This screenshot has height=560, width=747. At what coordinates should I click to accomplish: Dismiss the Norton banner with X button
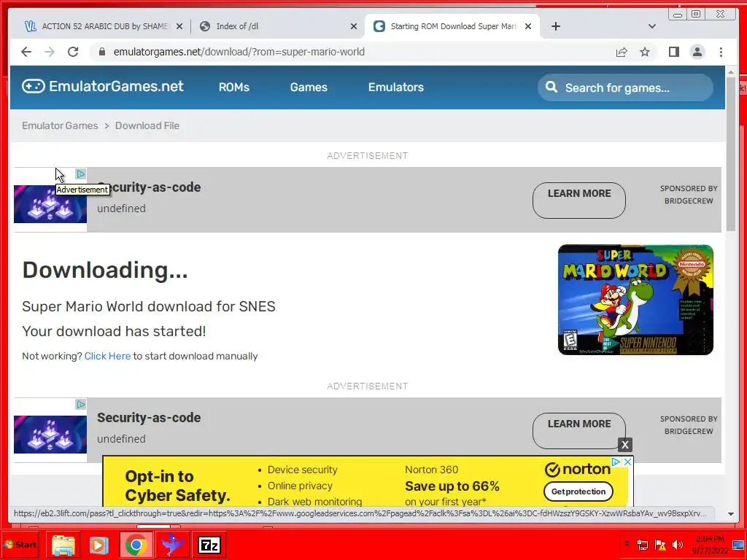(625, 445)
